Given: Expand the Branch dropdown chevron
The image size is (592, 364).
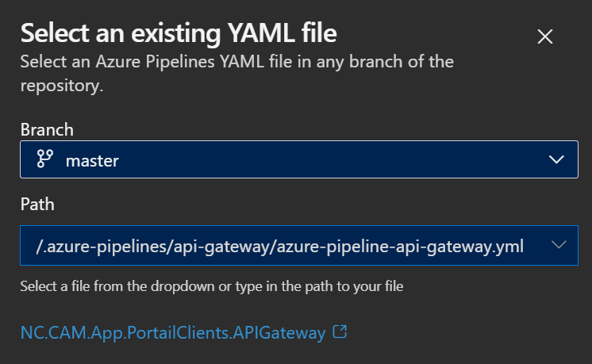Looking at the screenshot, I should 556,160.
